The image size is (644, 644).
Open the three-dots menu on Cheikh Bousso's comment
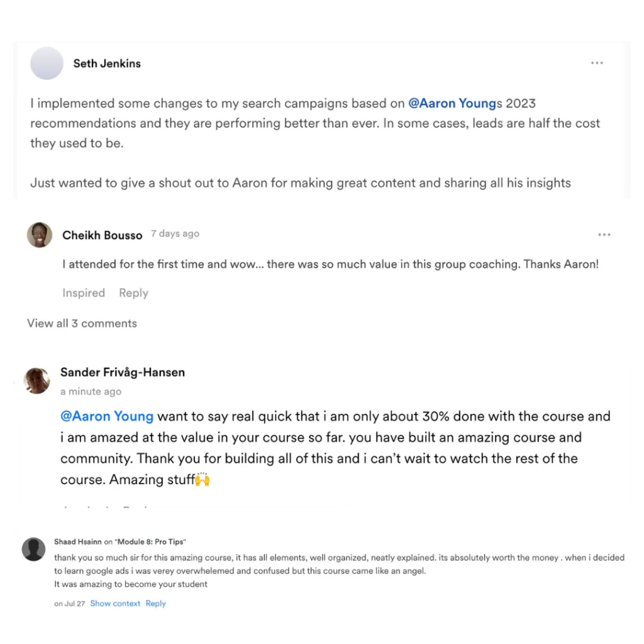pyautogui.click(x=604, y=235)
